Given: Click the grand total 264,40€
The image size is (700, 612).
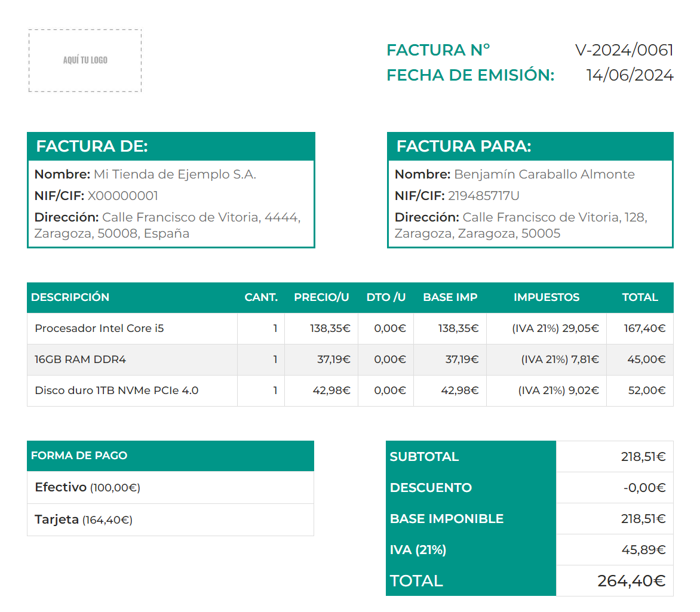Looking at the screenshot, I should (x=631, y=580).
